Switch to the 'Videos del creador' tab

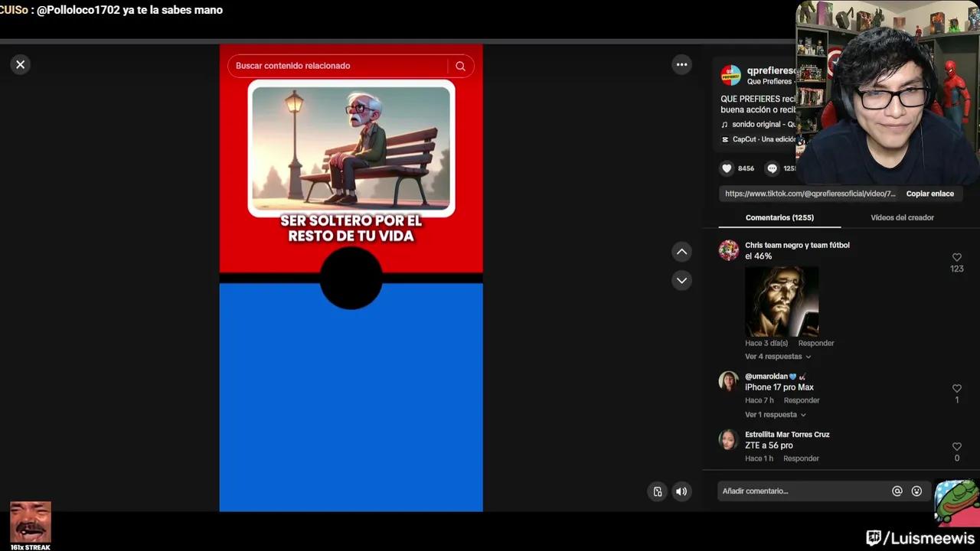902,217
